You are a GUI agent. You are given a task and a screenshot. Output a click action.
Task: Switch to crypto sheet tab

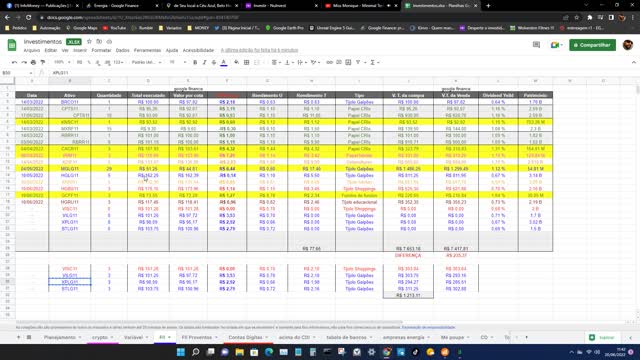click(102, 338)
